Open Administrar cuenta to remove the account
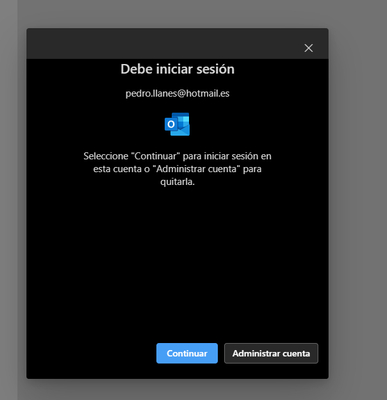 pos(271,353)
